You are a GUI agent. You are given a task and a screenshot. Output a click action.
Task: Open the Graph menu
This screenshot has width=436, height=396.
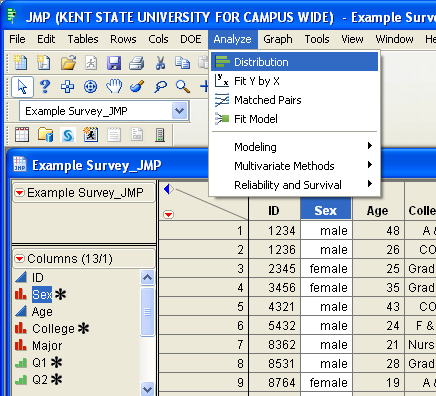click(x=278, y=39)
